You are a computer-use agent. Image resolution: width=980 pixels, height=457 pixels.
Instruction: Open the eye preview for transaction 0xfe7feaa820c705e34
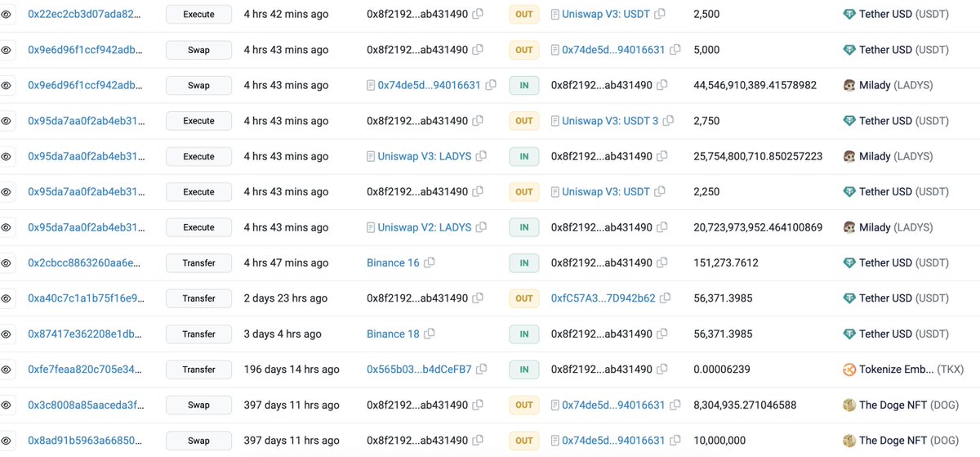[6, 370]
